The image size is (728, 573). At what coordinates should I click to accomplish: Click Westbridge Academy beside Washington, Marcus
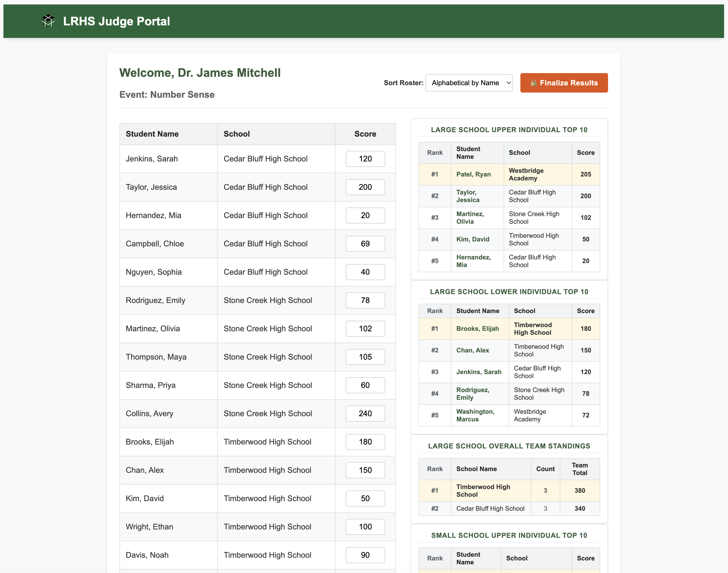pos(530,415)
